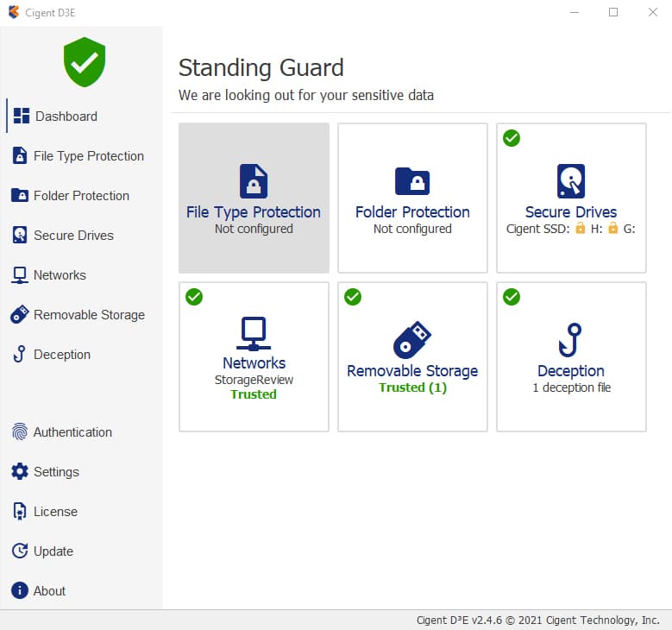
Task: Click the orange lock icon before G: drive
Action: click(x=613, y=228)
